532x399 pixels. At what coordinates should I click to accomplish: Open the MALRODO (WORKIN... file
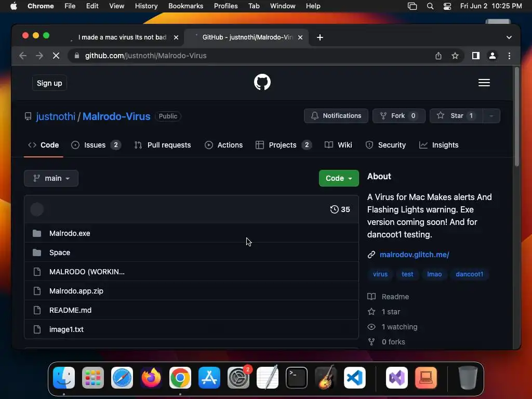pos(87,272)
